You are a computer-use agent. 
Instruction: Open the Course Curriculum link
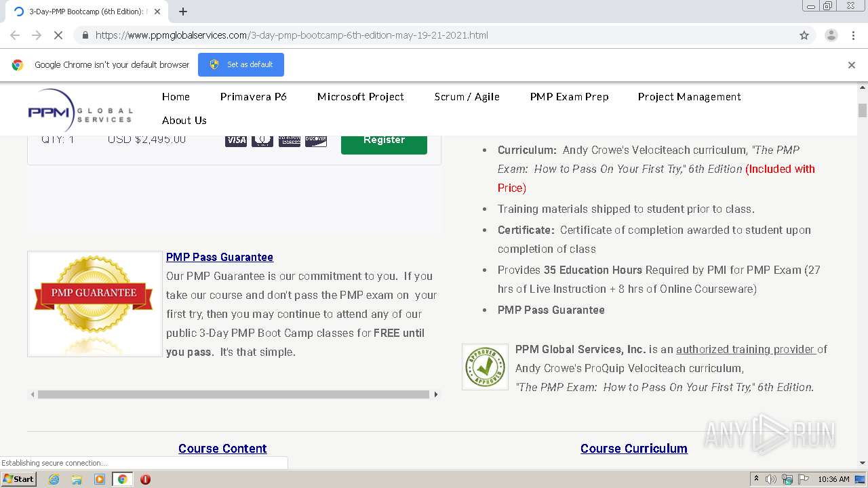tap(634, 449)
